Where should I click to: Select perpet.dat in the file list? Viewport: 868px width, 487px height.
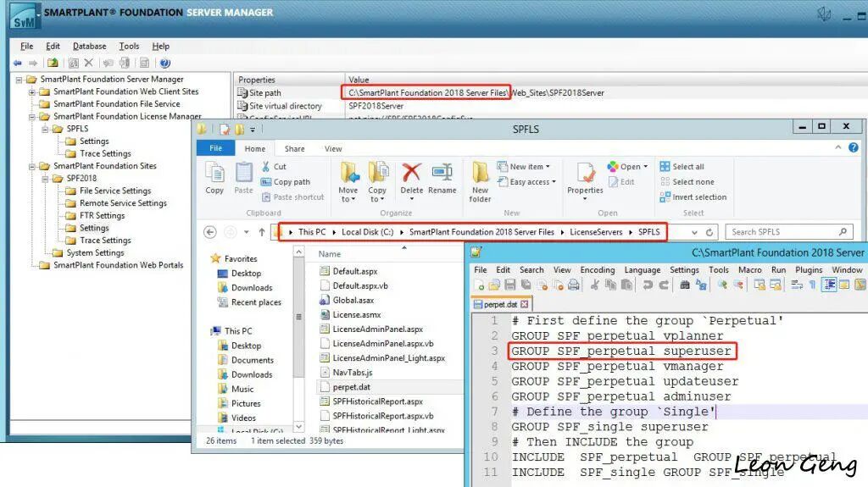pyautogui.click(x=352, y=387)
